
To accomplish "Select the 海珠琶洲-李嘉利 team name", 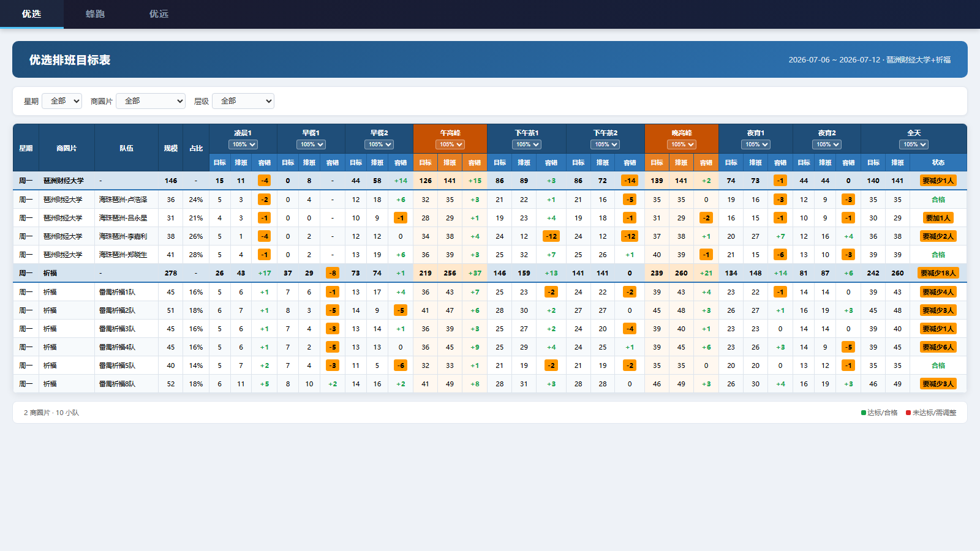I will tap(123, 236).
